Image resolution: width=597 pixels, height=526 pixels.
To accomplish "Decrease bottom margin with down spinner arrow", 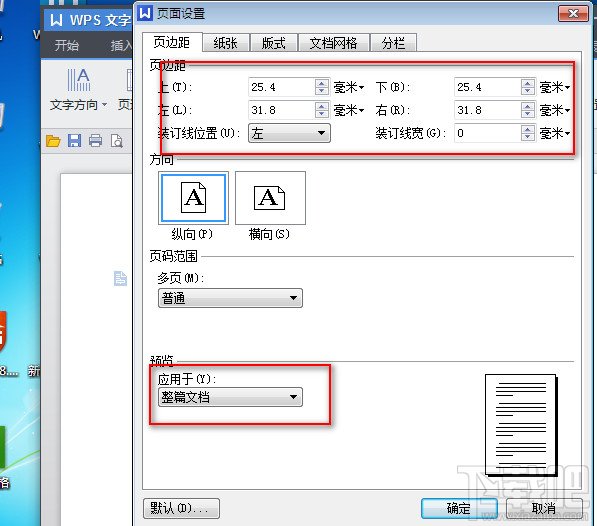I will (x=527, y=91).
